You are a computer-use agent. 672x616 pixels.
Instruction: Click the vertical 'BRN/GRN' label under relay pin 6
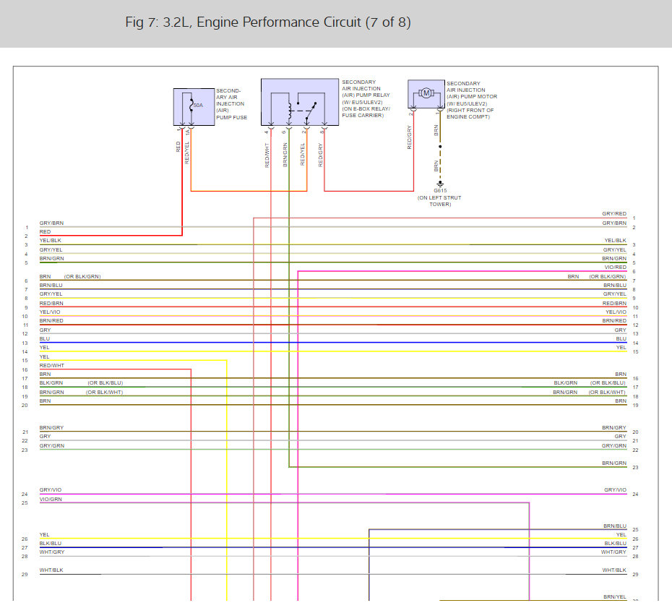coord(285,155)
